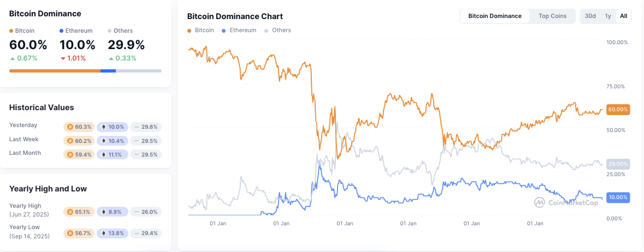Click the orange 60.00% chart value label
This screenshot has width=644, height=252.
click(x=618, y=110)
